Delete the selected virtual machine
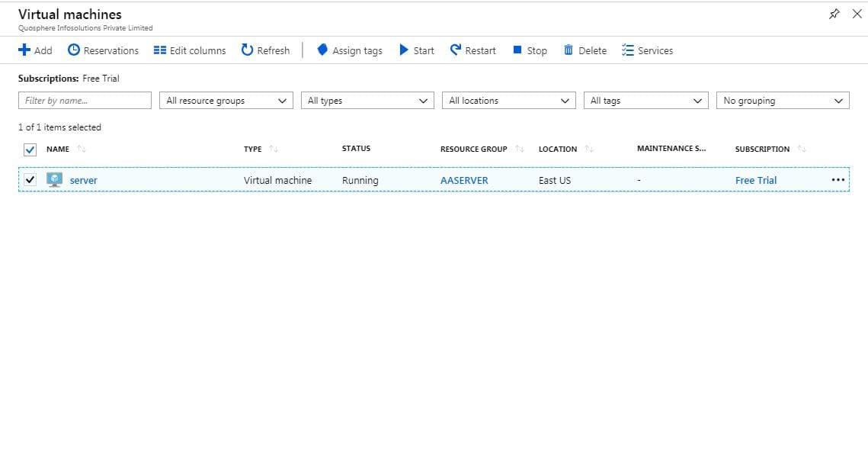This screenshot has width=868, height=450. (x=585, y=50)
